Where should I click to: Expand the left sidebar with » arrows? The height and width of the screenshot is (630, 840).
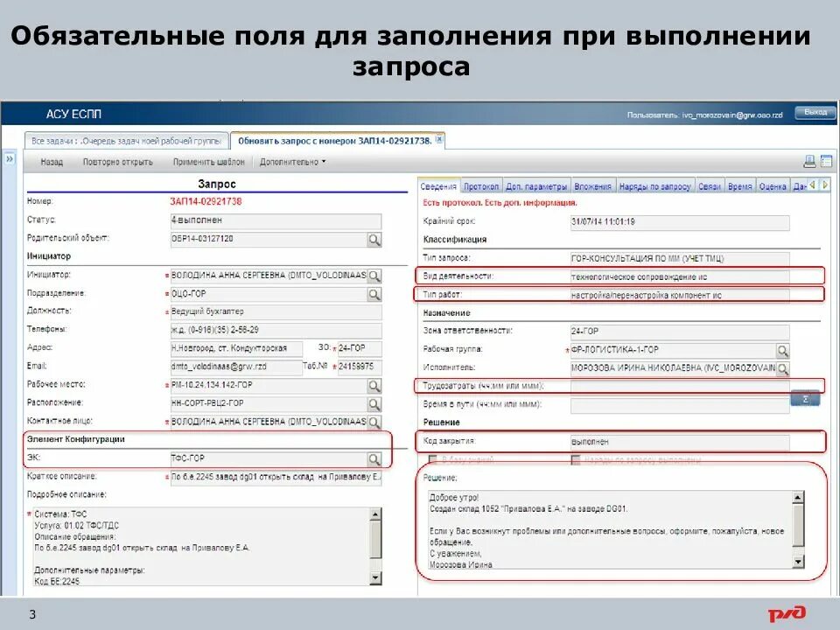[x=10, y=159]
